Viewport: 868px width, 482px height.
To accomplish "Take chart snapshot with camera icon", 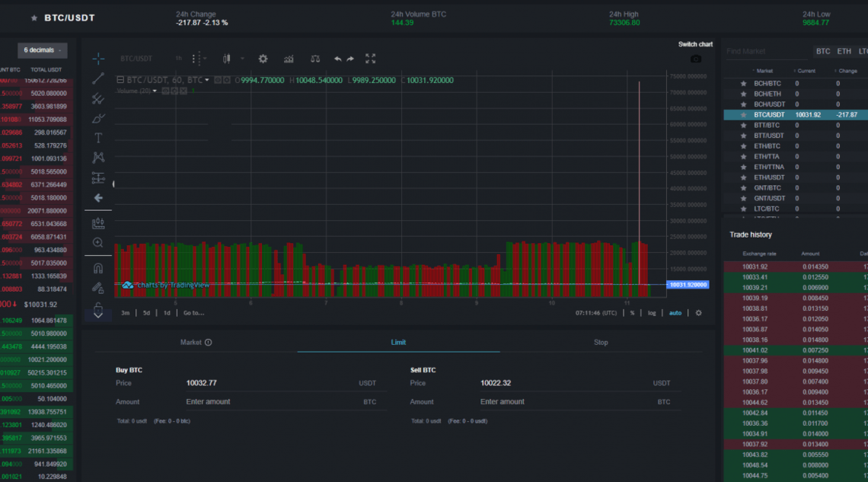I will [x=696, y=59].
